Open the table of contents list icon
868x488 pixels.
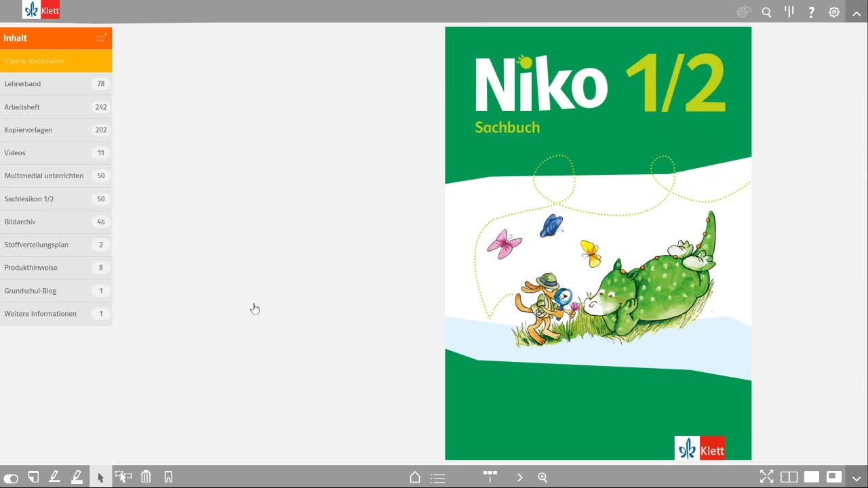coord(438,478)
